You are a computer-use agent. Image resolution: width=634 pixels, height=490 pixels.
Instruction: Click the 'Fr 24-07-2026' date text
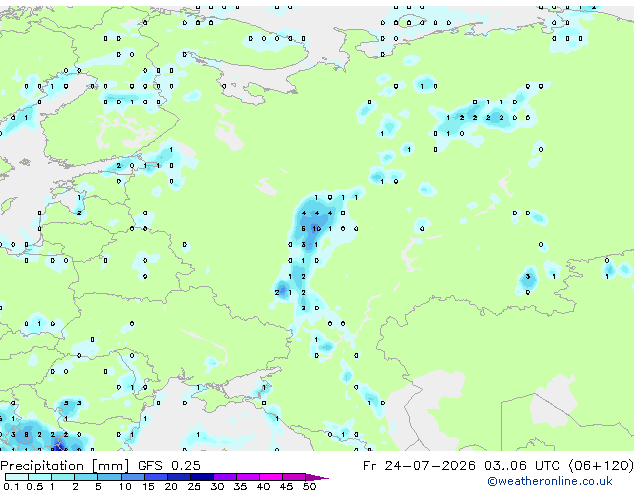pos(419,466)
